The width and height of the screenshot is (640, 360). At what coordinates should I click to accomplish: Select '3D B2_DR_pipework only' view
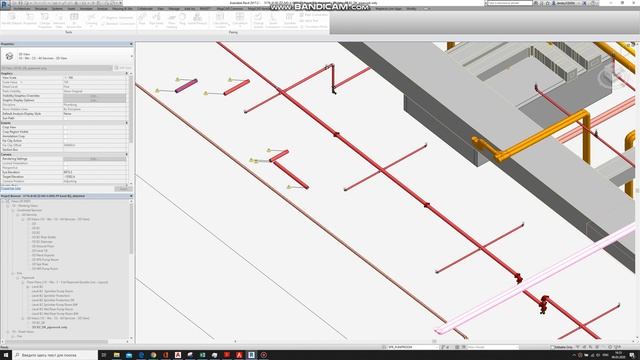49,327
